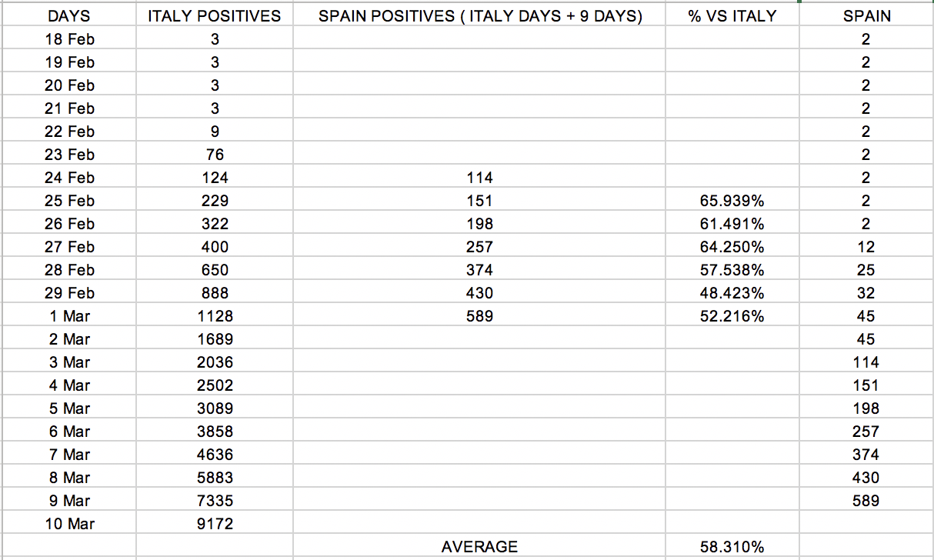Click the Italy positives value 9172
The height and width of the screenshot is (560, 934).
(x=215, y=524)
